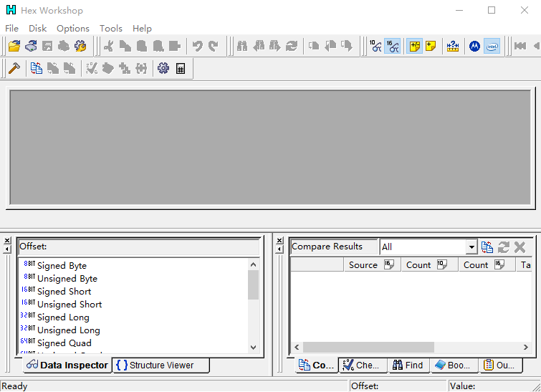This screenshot has width=541, height=392.
Task: Click the Data Inspector Offset field
Action: coord(139,247)
